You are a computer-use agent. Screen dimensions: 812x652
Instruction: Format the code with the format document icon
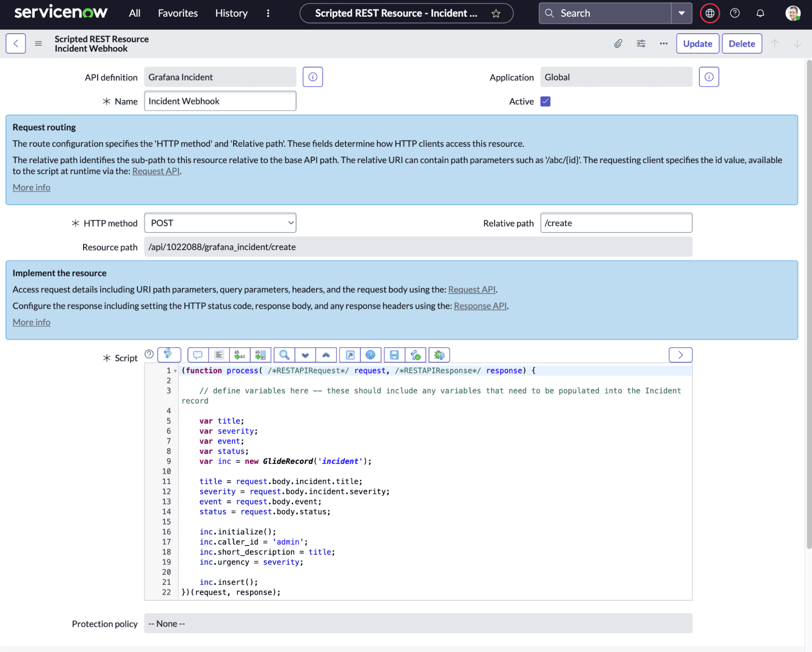click(219, 354)
